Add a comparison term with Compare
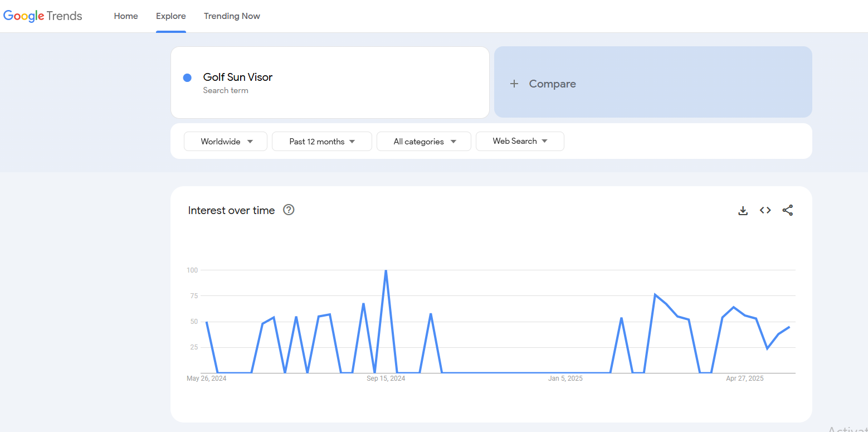The height and width of the screenshot is (432, 868). tap(653, 82)
